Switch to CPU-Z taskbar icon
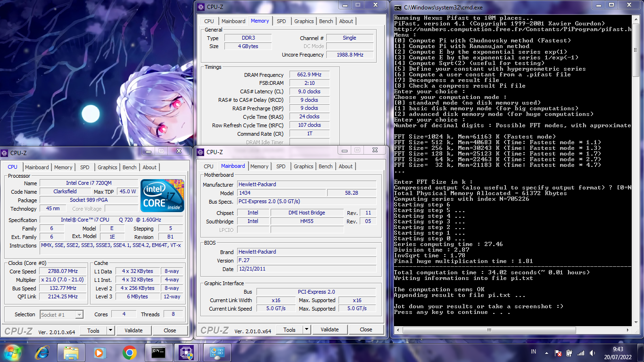 187,352
